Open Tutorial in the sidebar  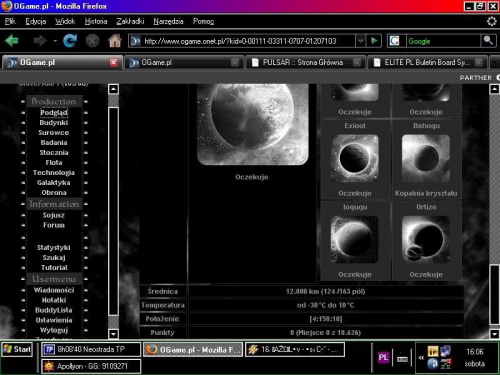[x=54, y=268]
